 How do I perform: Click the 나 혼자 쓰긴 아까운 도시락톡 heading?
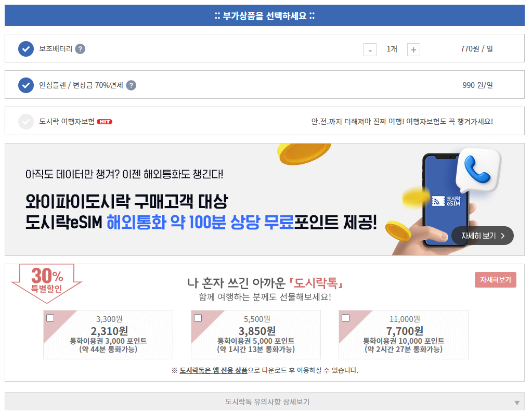265,283
